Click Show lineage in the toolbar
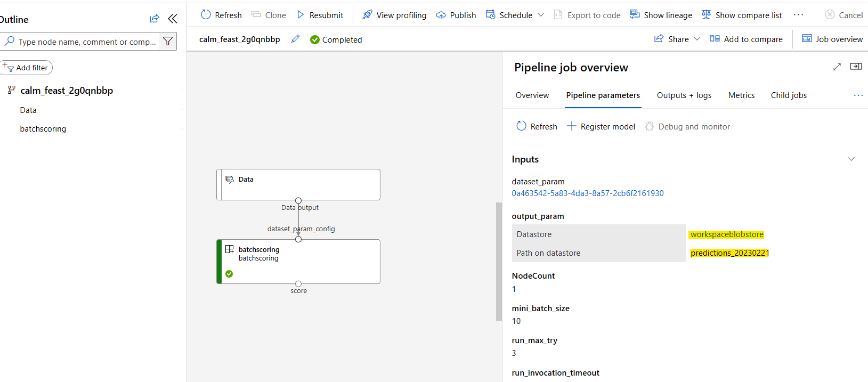Viewport: 868px width, 382px height. coord(661,15)
